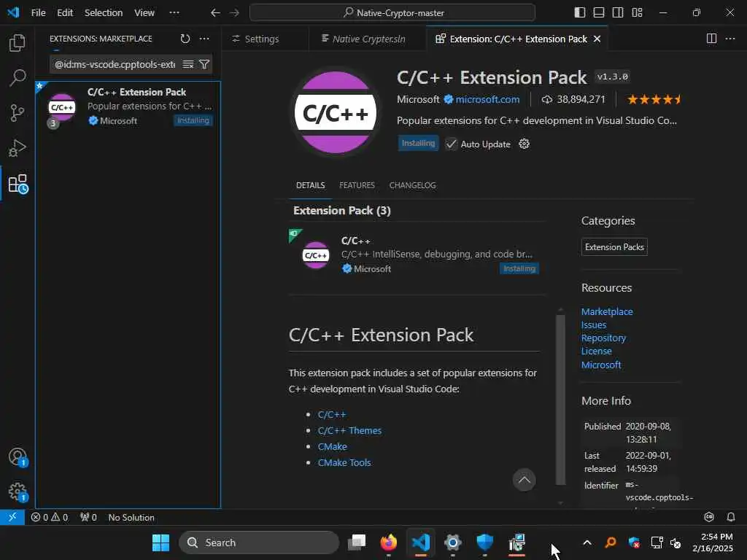The image size is (747, 560).
Task: Open the Marketplace resource link
Action: 607,311
